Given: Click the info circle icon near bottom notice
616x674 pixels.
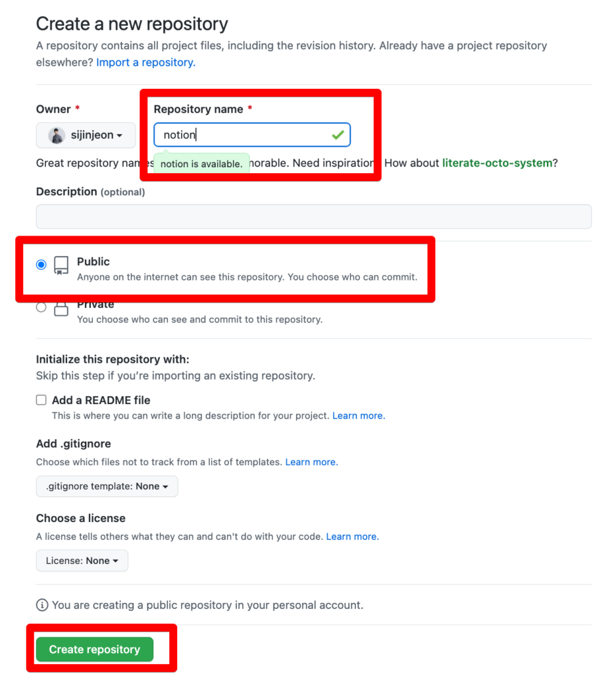Looking at the screenshot, I should pyautogui.click(x=41, y=604).
